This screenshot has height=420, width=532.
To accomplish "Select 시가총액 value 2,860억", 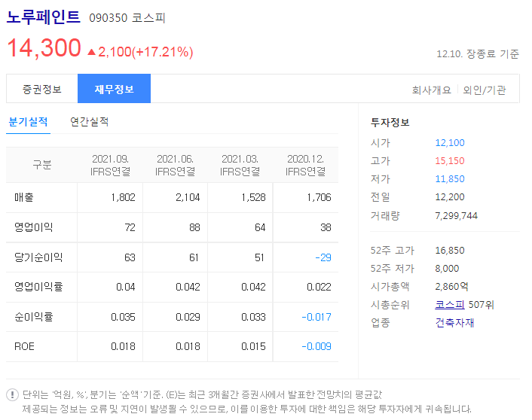I will point(452,287).
